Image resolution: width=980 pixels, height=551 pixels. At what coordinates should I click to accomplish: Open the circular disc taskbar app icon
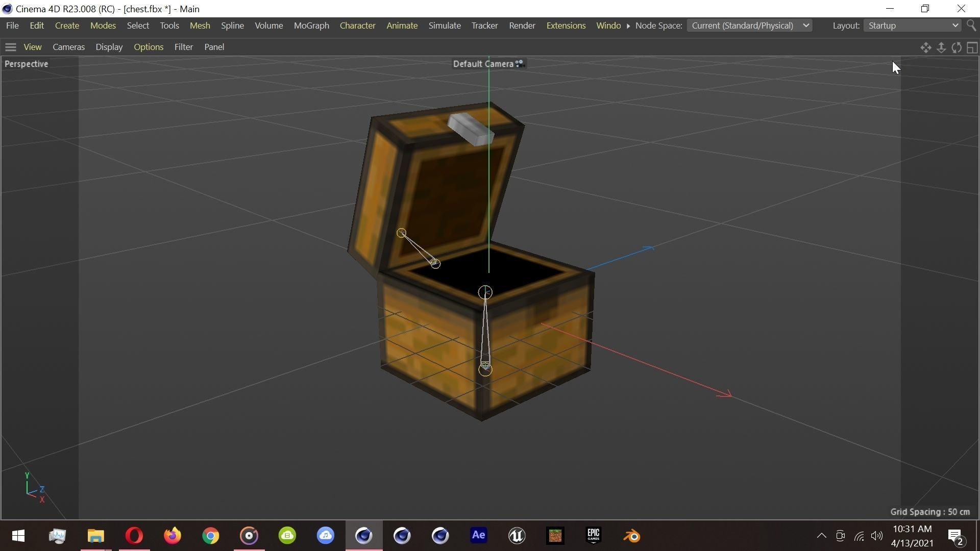coord(249,536)
